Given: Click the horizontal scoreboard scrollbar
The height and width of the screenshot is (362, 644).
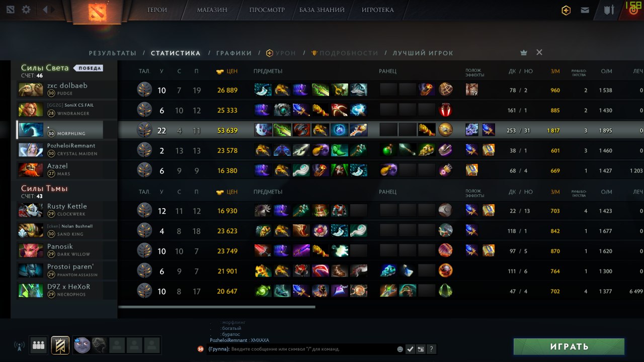Looking at the screenshot, I should pyautogui.click(x=217, y=307).
